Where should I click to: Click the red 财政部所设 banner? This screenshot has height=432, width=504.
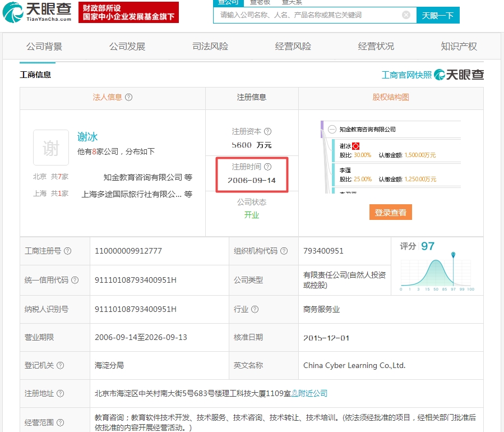[128, 12]
